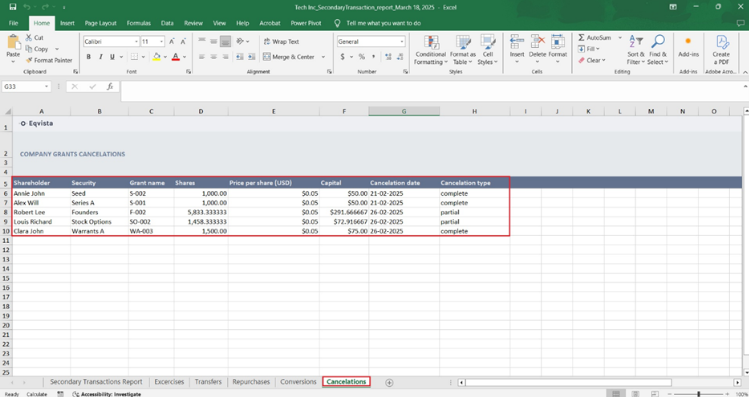749x397 pixels.
Task: Enable Wrap Text
Action: pos(281,42)
